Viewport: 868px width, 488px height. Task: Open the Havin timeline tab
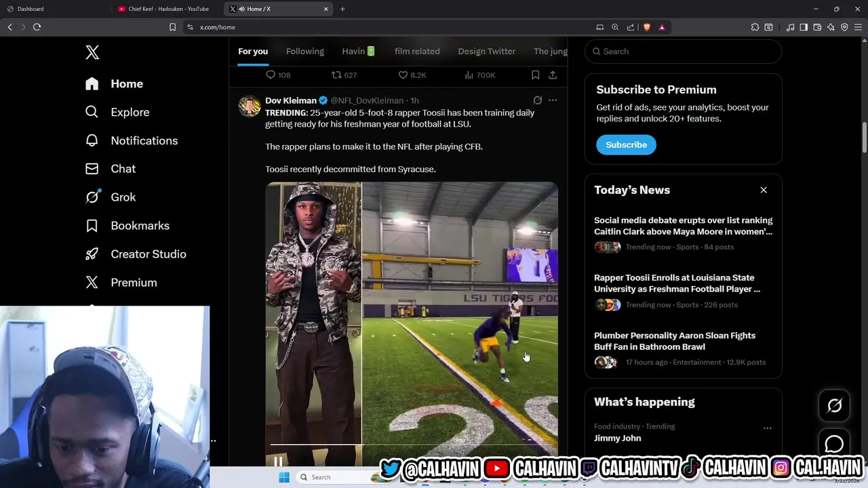(358, 52)
